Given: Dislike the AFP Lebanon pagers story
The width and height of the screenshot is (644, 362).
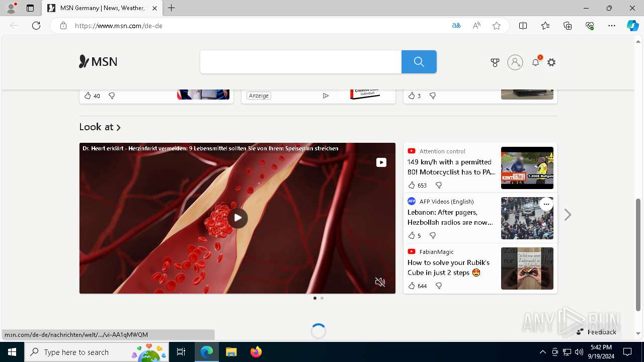Looking at the screenshot, I should coord(432,235).
